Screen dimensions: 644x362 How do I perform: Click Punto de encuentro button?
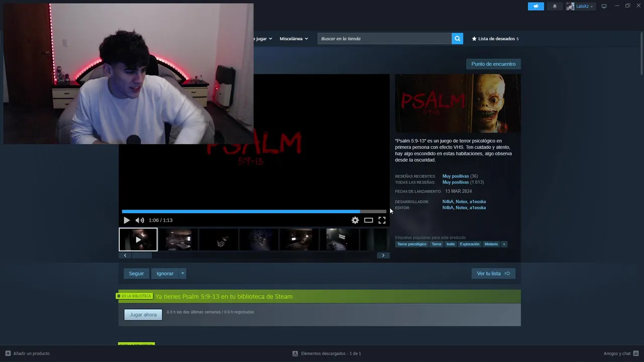pyautogui.click(x=494, y=64)
